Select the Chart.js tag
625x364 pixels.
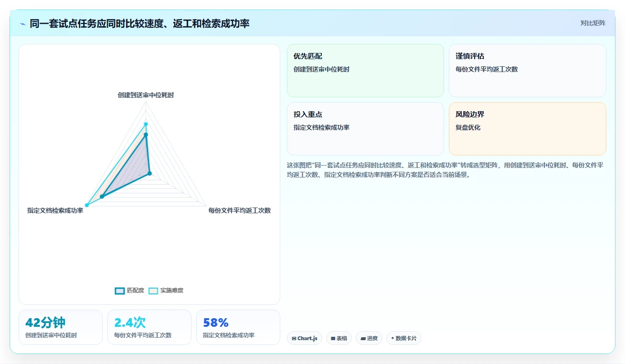(305, 338)
